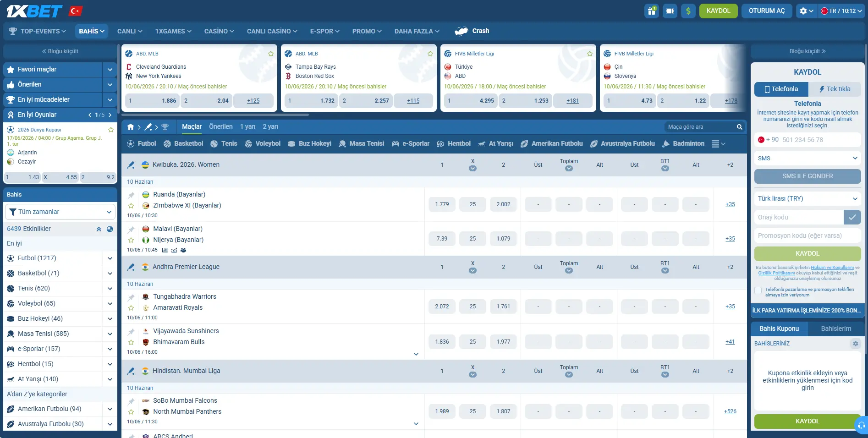Click the trophy icon in breadcrumb bar
The width and height of the screenshot is (868, 438).
(x=165, y=127)
